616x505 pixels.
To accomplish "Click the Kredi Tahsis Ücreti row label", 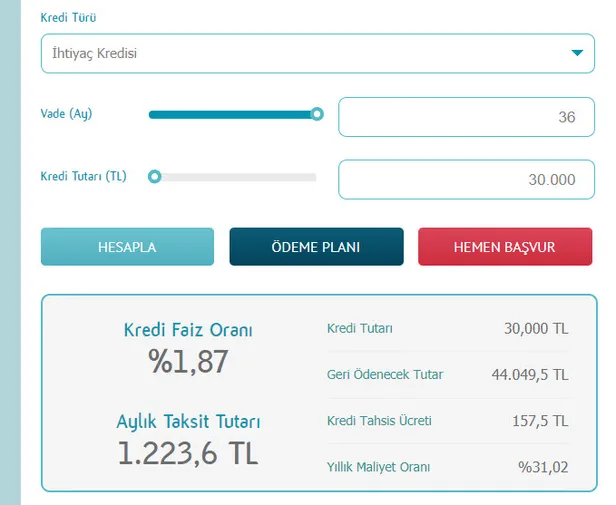I will [379, 421].
